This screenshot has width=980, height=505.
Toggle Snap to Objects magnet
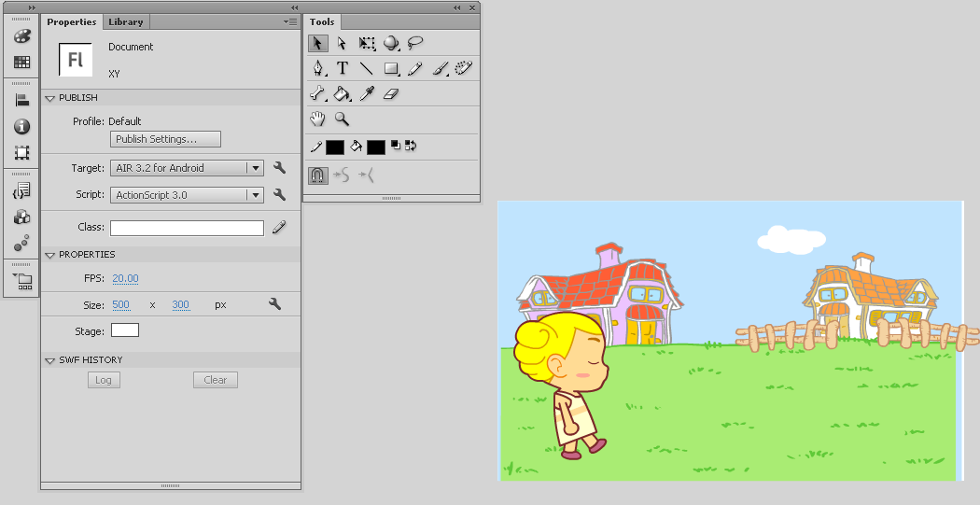tap(317, 175)
